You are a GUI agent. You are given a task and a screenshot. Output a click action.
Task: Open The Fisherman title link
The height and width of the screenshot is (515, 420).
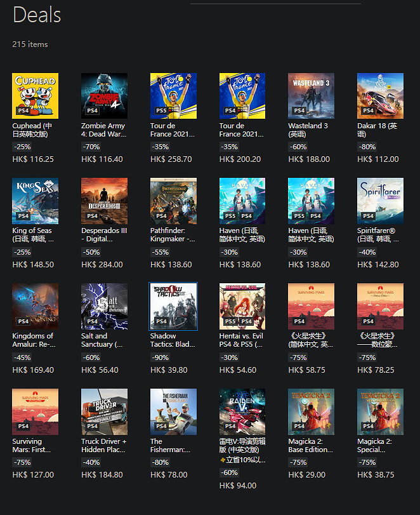click(169, 445)
